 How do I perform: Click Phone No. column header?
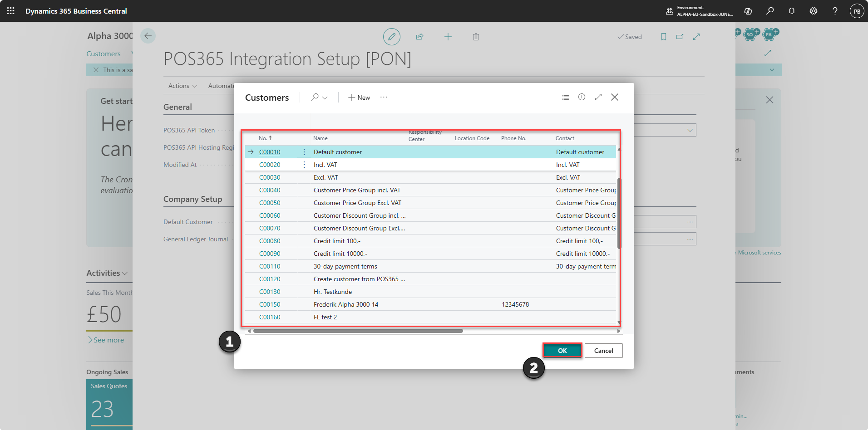click(514, 138)
